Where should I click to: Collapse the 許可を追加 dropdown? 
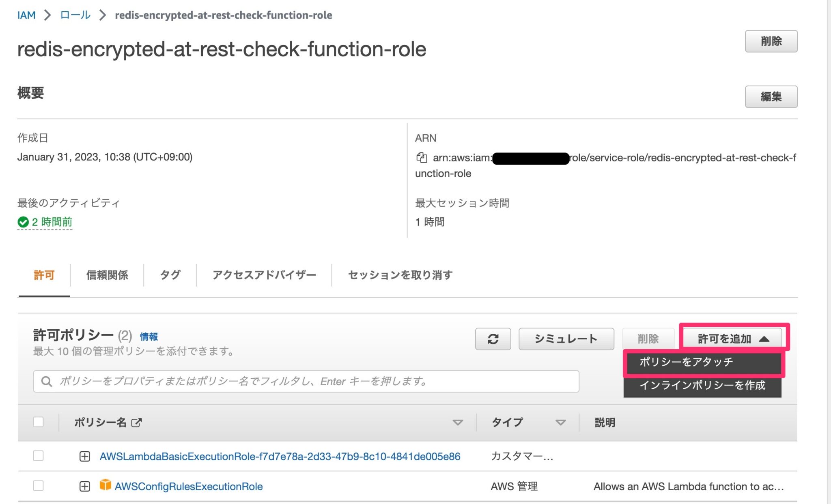pos(734,339)
